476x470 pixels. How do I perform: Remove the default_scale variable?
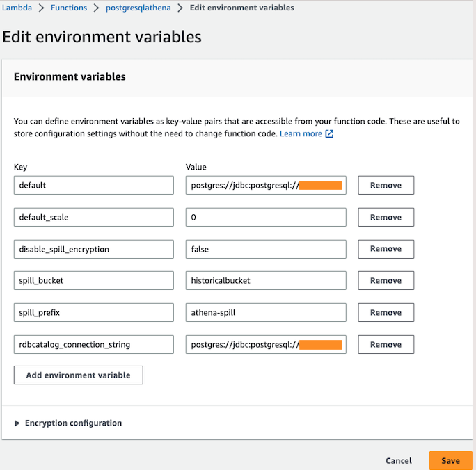(386, 218)
